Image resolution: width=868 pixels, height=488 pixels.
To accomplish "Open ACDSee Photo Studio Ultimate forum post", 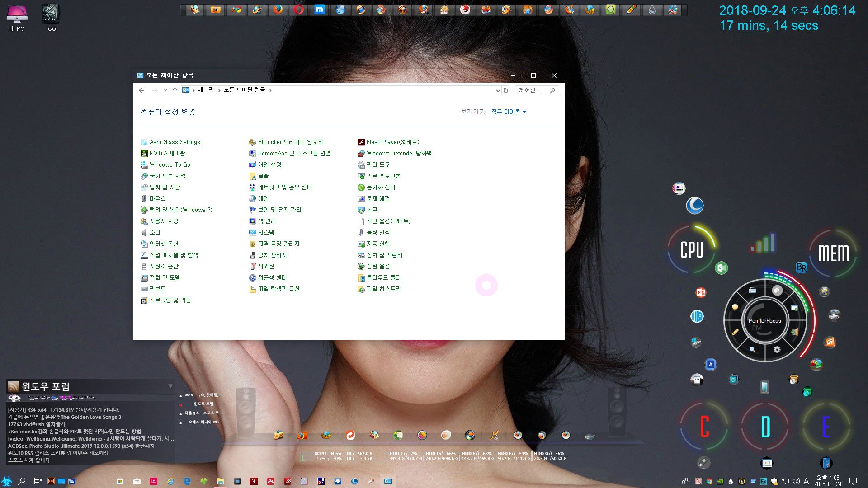I will coord(81,446).
